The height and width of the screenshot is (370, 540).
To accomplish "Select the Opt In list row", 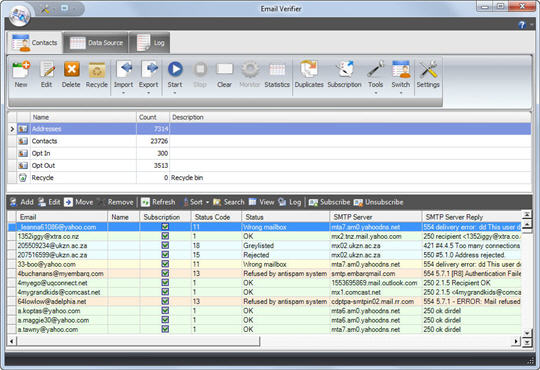I will coord(269,153).
